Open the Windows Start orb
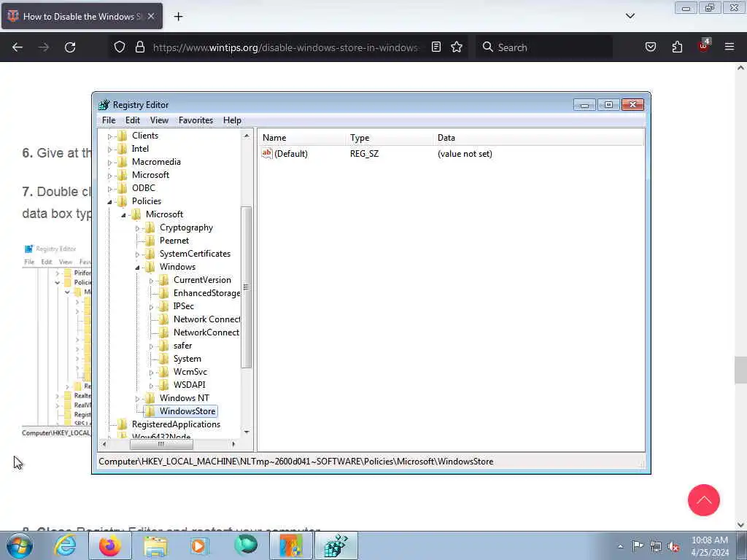This screenshot has width=747, height=560. pos(19,545)
